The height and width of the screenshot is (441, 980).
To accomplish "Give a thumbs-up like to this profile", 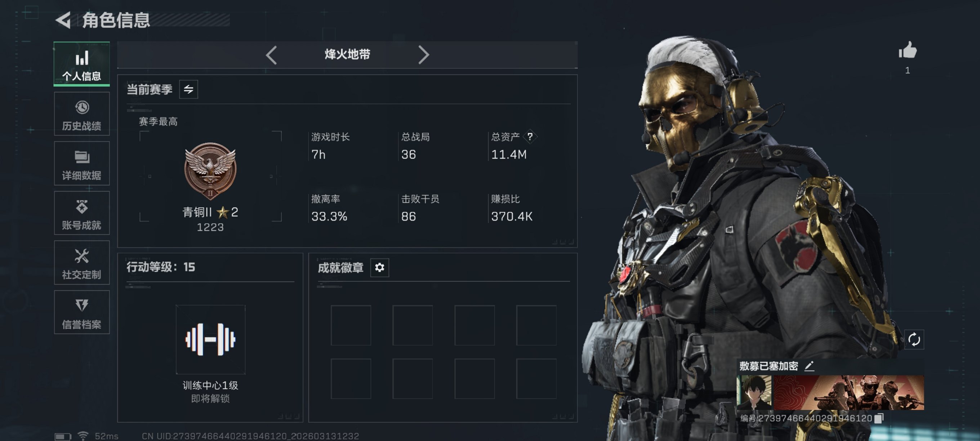I will (907, 50).
